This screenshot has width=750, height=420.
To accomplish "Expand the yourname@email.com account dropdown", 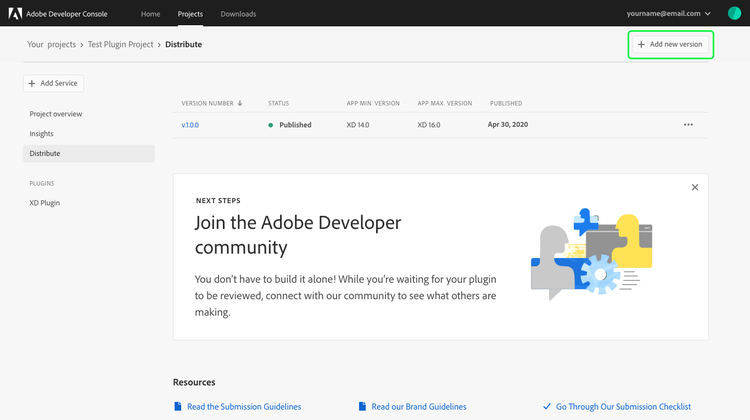I will [x=669, y=13].
